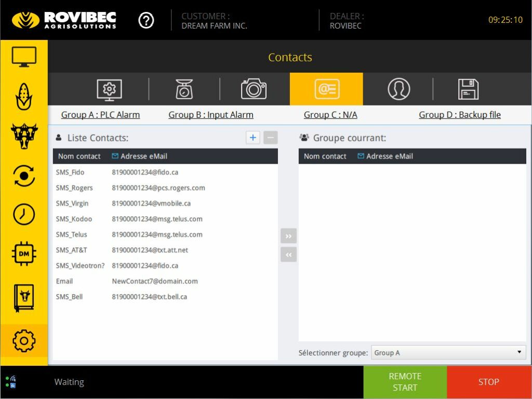
Task: Select the Email contact row
Action: [x=165, y=281]
